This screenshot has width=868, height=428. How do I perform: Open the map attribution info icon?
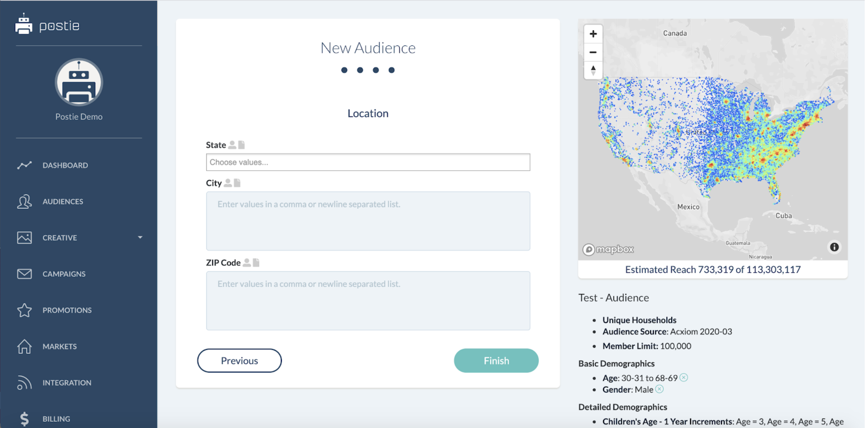[834, 247]
